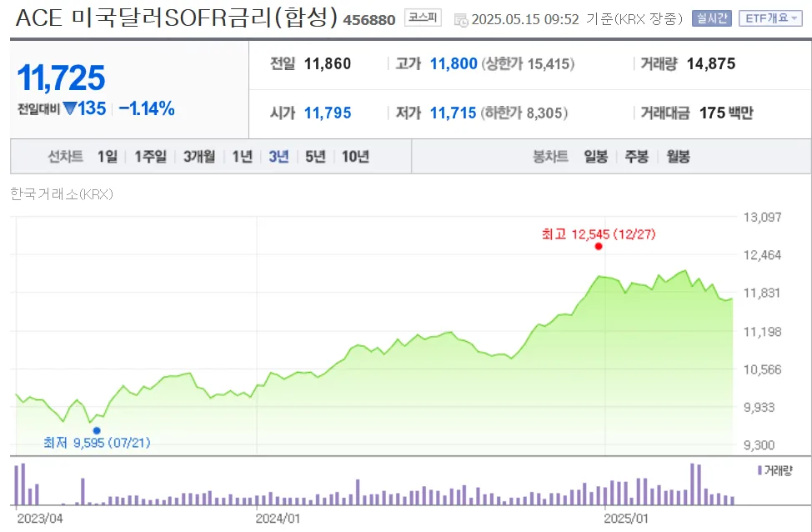Click the 최고 12,545 (12/27) annotation text

tap(599, 234)
